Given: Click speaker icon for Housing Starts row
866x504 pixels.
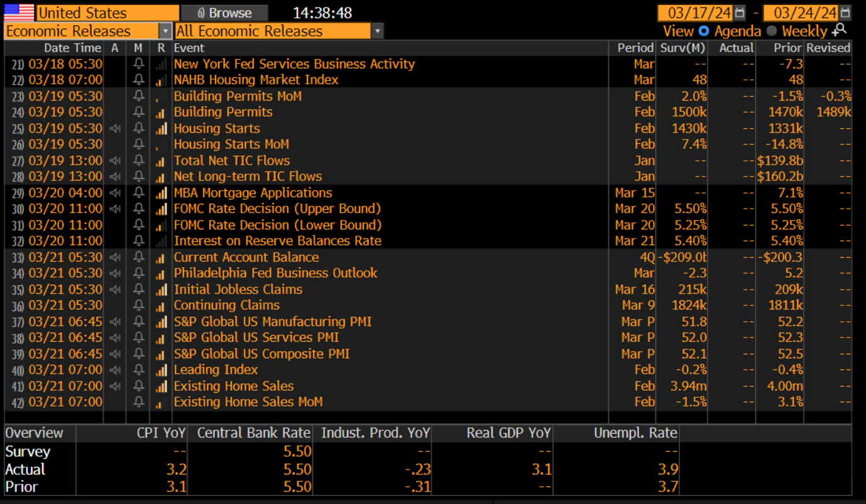Looking at the screenshot, I should 115,128.
